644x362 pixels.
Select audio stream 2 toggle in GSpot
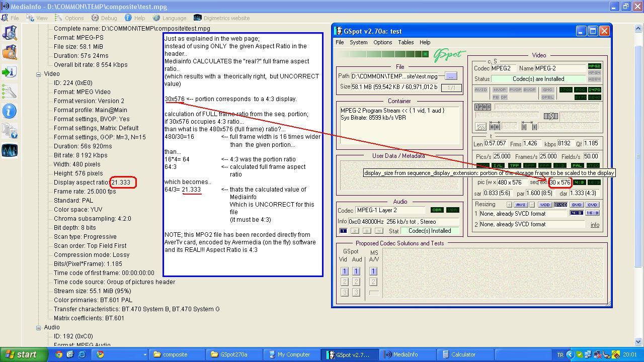click(x=355, y=231)
